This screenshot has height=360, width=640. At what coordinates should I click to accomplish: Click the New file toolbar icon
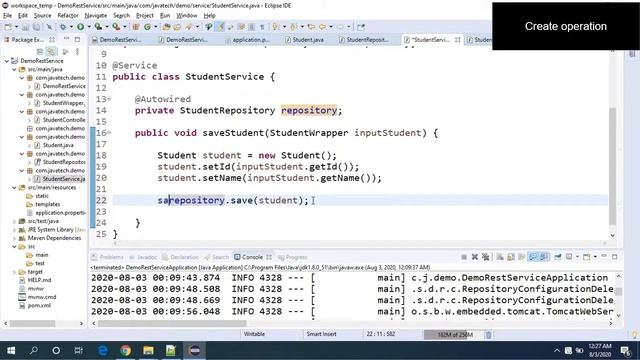[x=8, y=27]
